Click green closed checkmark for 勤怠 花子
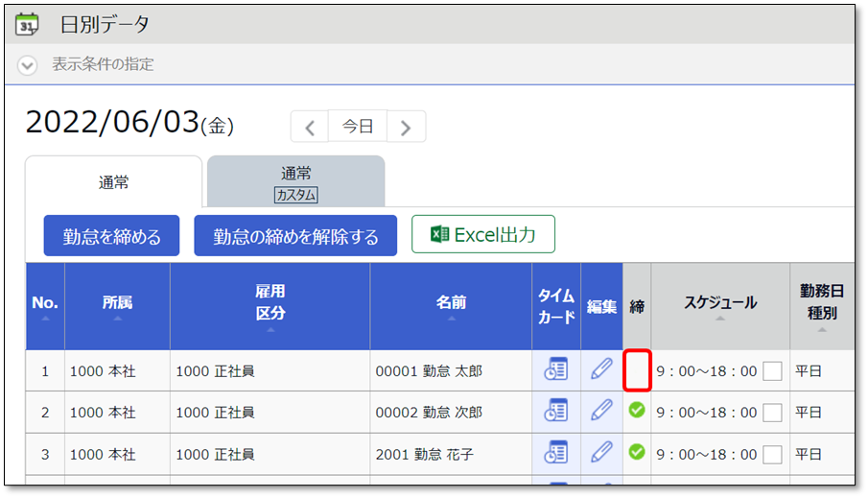868x498 pixels. pyautogui.click(x=636, y=452)
